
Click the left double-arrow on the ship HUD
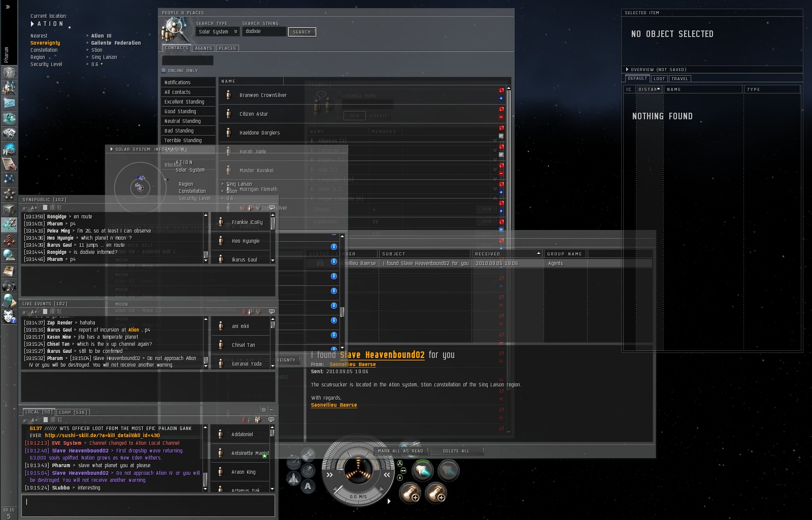[x=330, y=475]
